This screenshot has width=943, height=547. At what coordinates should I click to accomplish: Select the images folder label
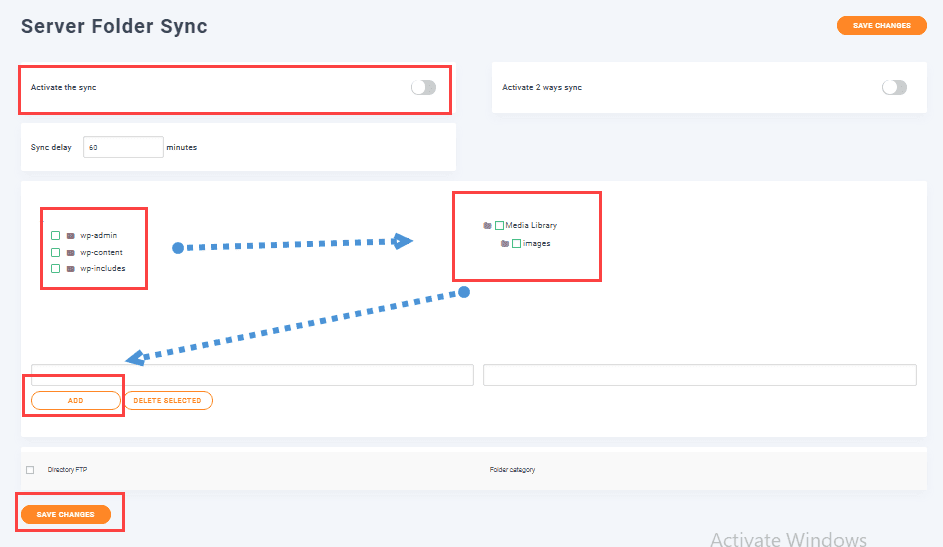[x=536, y=244]
